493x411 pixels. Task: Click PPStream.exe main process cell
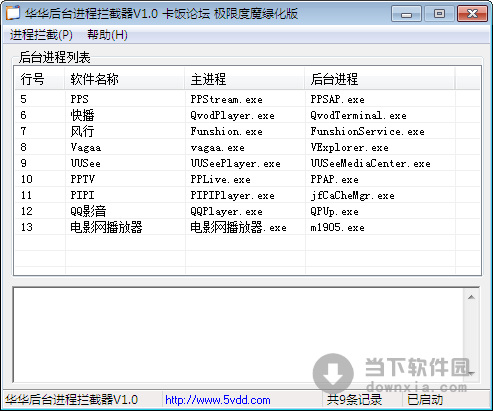coord(226,99)
